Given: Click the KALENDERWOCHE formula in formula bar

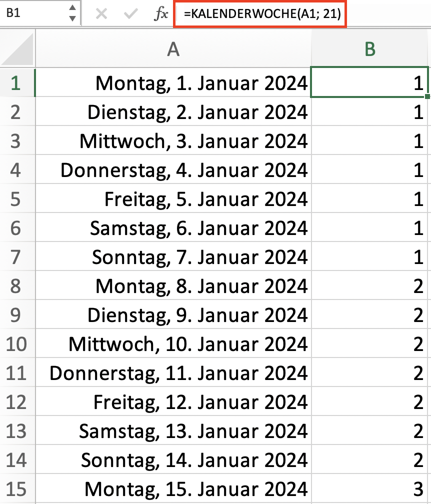Looking at the screenshot, I should click(262, 13).
